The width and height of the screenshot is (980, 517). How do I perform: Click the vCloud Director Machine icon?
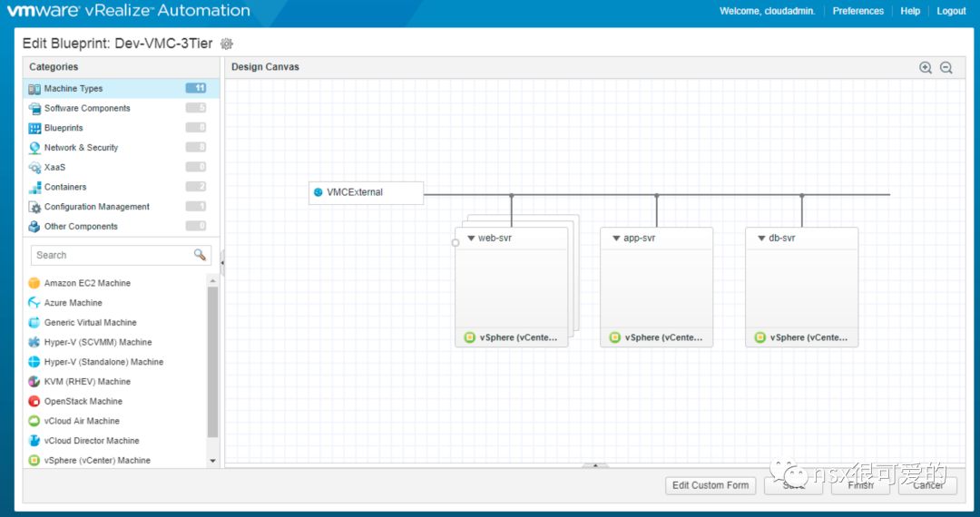click(34, 440)
